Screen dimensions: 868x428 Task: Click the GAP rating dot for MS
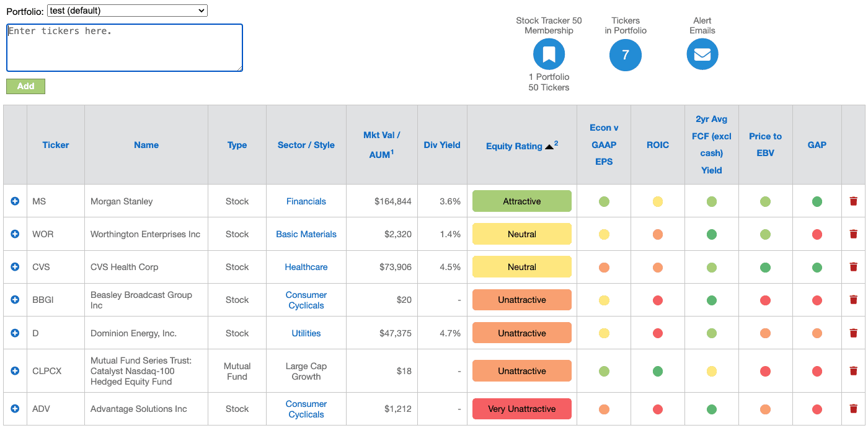coord(817,201)
